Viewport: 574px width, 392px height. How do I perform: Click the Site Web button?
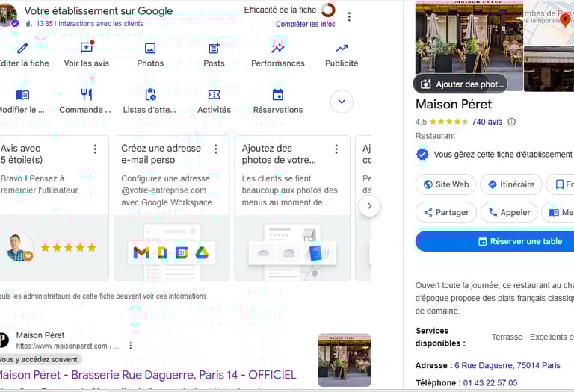(446, 184)
